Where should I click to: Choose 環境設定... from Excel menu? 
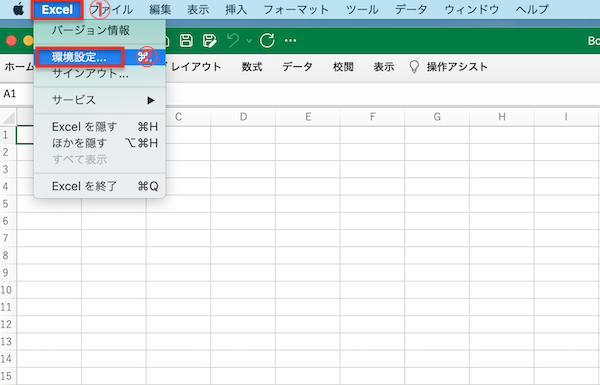pos(100,57)
